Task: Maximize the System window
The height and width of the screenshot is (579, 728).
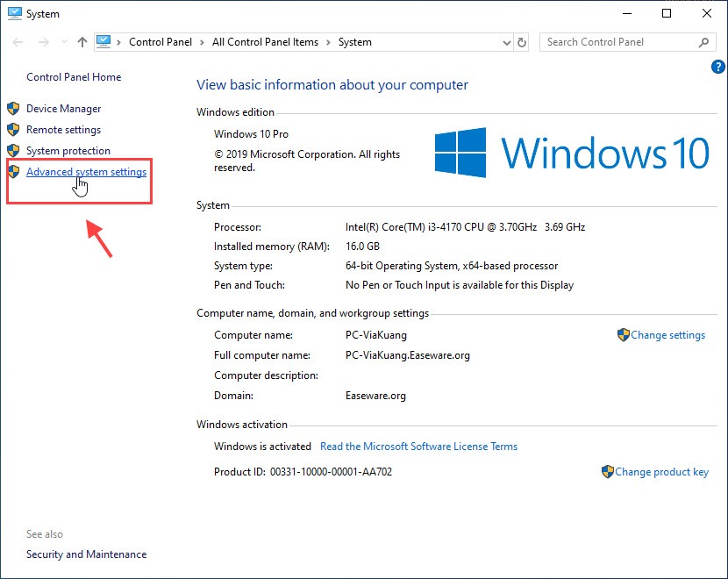Action: coord(667,13)
